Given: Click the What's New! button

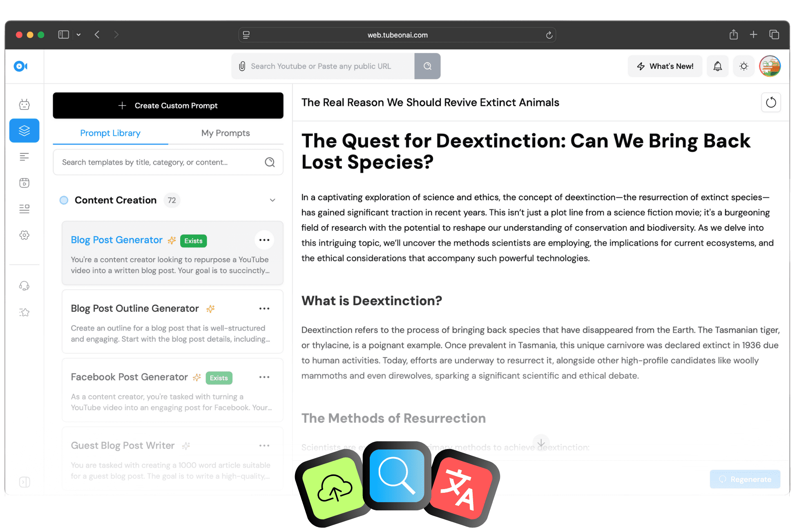Looking at the screenshot, I should pos(665,66).
